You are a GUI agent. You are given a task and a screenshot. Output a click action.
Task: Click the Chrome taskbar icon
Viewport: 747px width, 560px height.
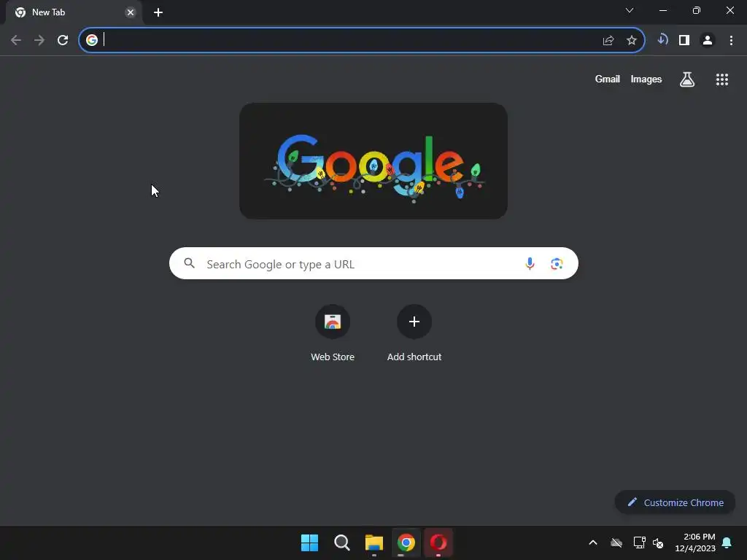pyautogui.click(x=406, y=542)
